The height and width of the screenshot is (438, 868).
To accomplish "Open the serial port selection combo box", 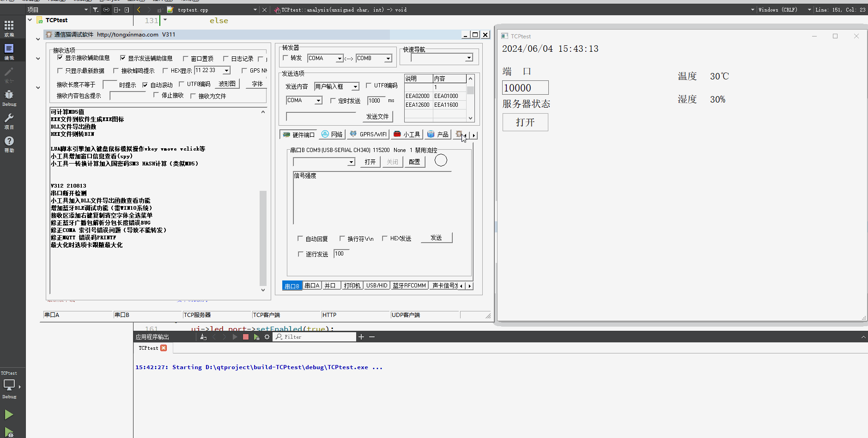I will pyautogui.click(x=324, y=162).
